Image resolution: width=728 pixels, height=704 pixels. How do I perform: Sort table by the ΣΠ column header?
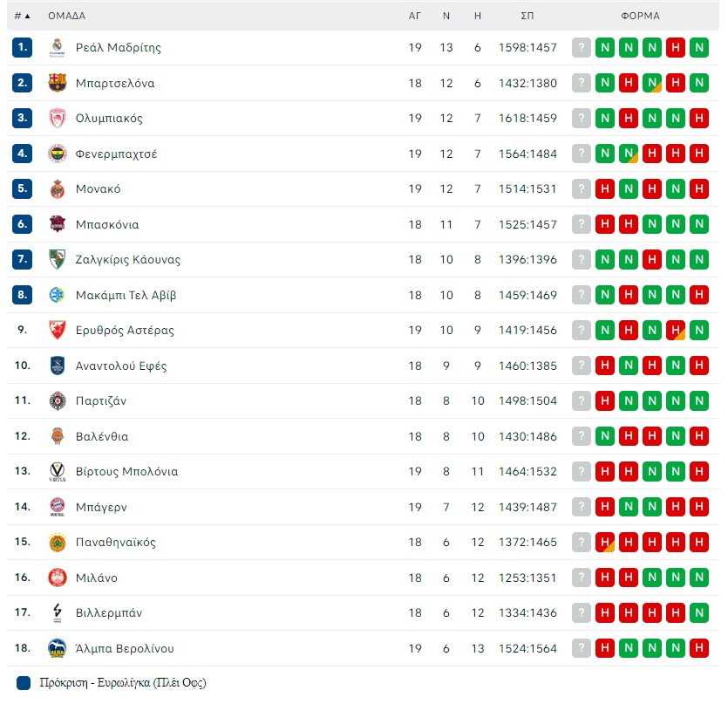tap(527, 16)
